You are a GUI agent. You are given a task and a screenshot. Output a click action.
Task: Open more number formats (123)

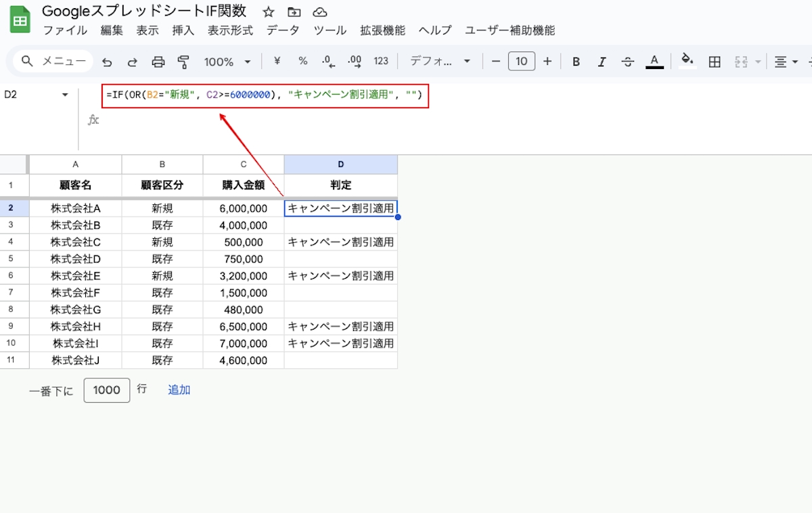point(381,62)
